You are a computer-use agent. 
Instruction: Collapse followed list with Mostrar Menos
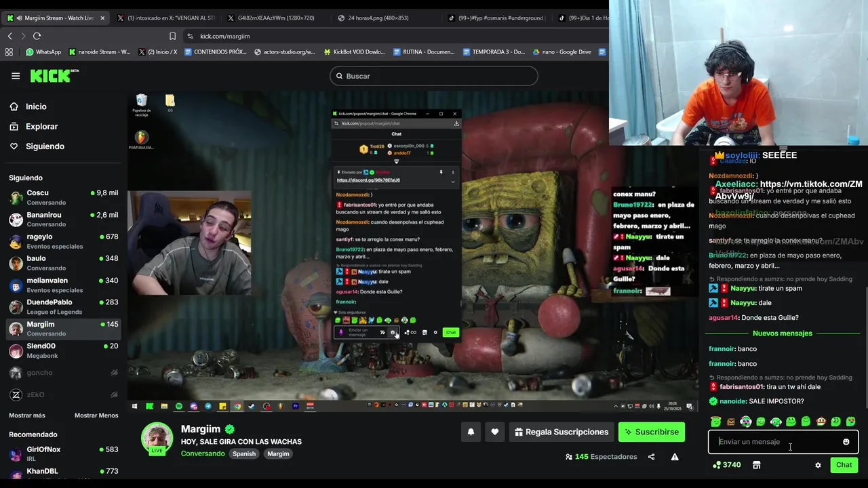click(96, 415)
